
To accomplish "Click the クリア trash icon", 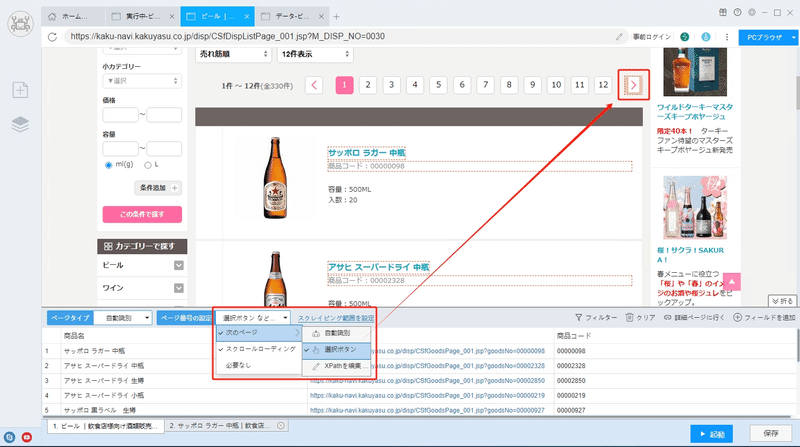I will coord(630,317).
